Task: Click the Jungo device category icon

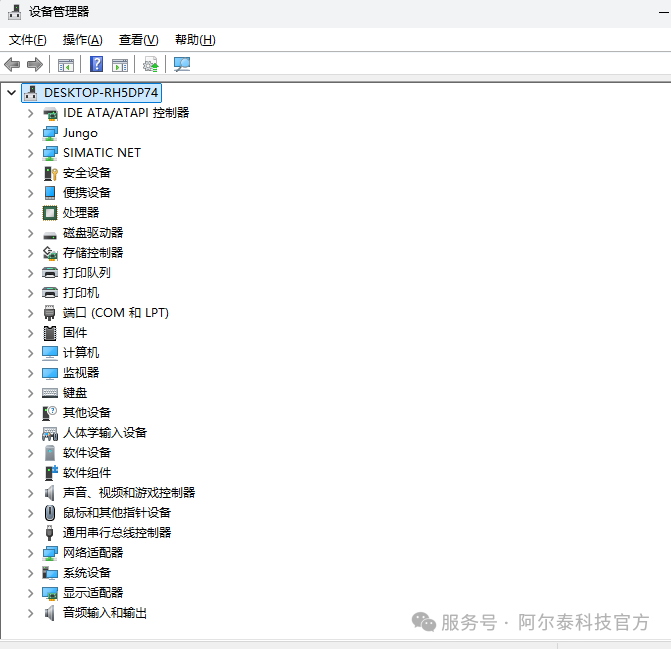Action: (x=50, y=133)
